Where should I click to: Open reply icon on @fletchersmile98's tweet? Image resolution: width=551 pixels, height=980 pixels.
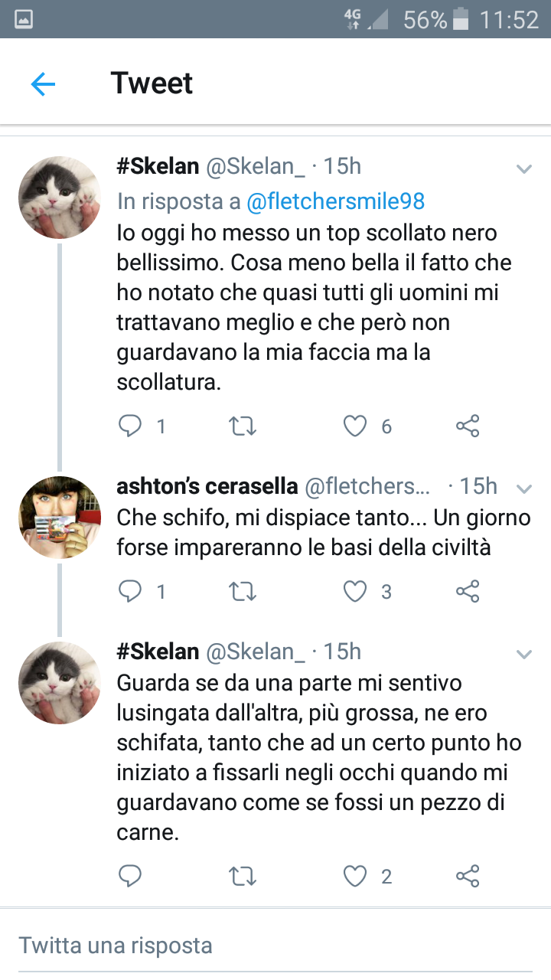point(131,591)
